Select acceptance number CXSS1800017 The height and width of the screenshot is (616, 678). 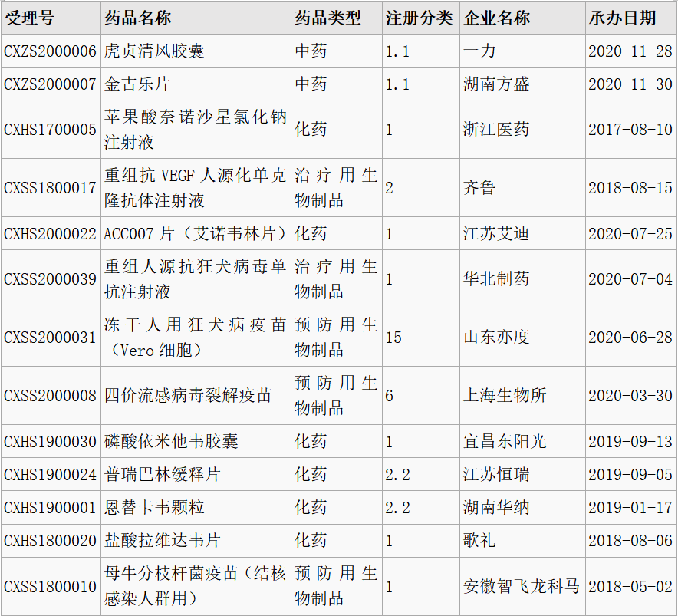point(50,188)
